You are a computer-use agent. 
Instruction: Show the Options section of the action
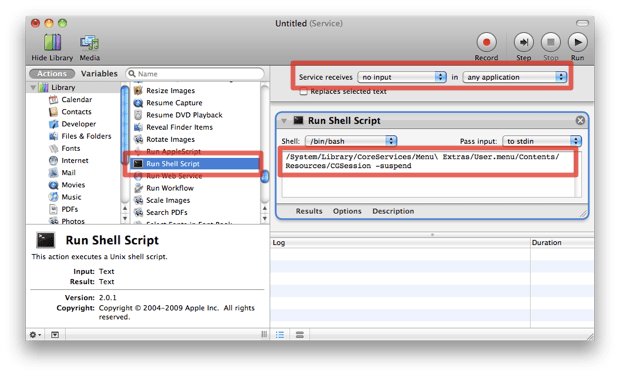pos(347,211)
